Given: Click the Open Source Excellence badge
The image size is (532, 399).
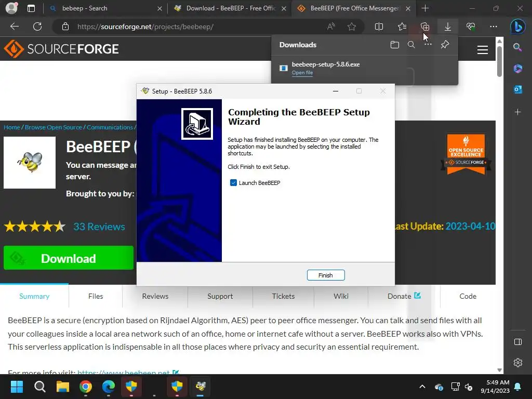Looking at the screenshot, I should click(466, 154).
